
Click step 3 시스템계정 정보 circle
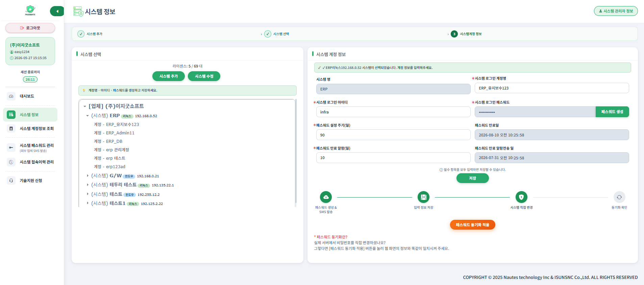coord(454,34)
